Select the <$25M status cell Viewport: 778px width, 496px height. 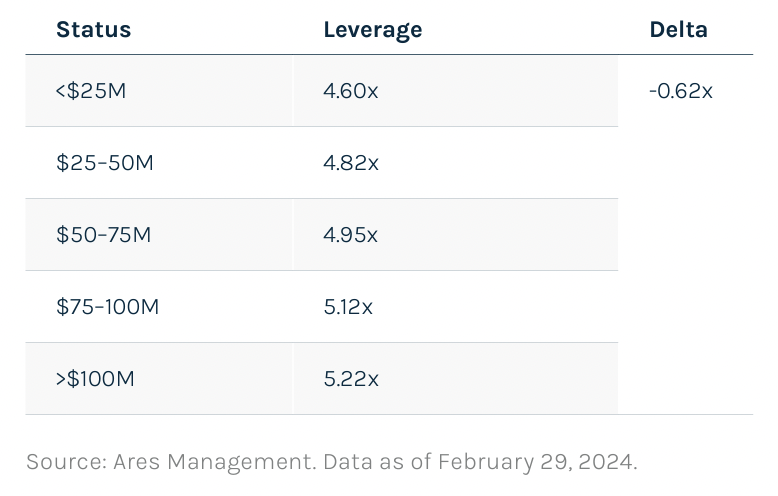[x=91, y=91]
